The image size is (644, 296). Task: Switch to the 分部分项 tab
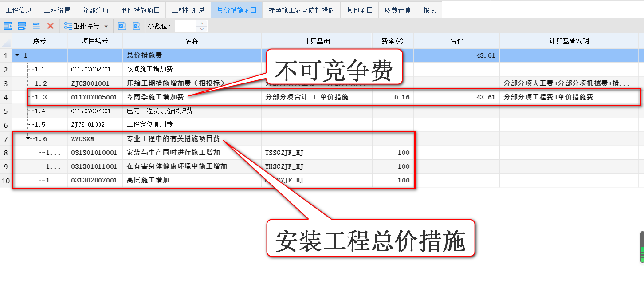coord(95,10)
